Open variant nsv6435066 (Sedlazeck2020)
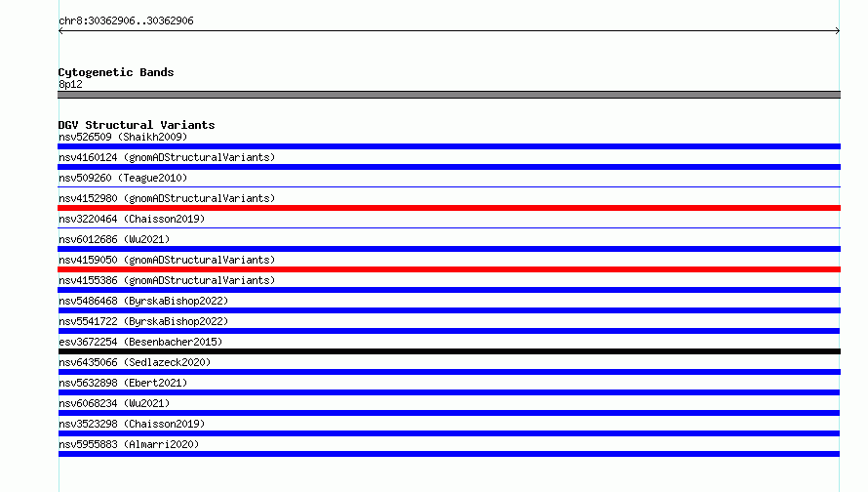 tap(135, 362)
